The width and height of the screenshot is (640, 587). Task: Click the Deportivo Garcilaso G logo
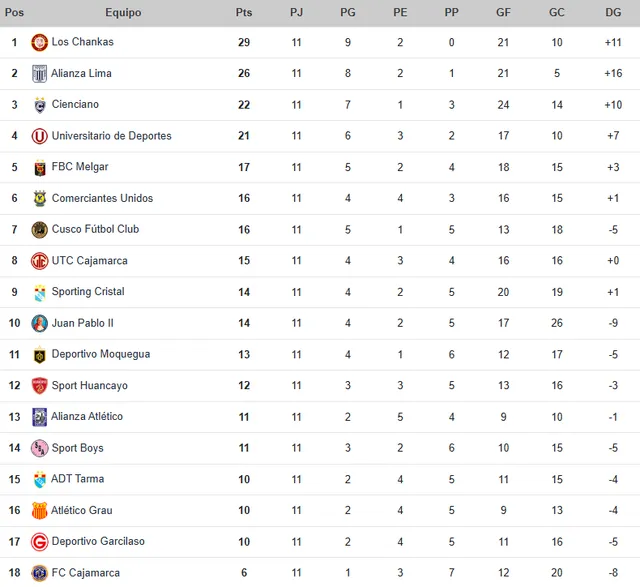(40, 542)
